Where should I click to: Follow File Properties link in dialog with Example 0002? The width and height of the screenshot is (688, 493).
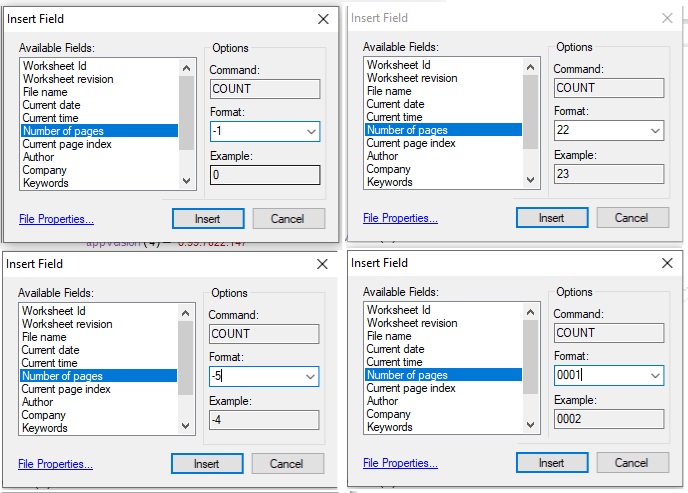(x=400, y=463)
